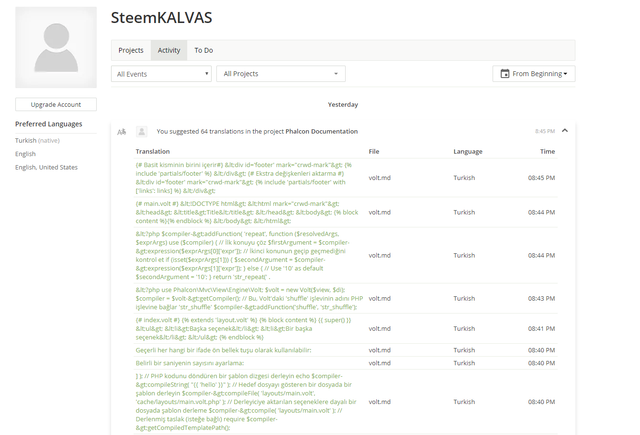Open the 'Geçerli her hangi bir ifade' translation
Image resolution: width=640 pixels, height=435 pixels.
click(x=224, y=349)
